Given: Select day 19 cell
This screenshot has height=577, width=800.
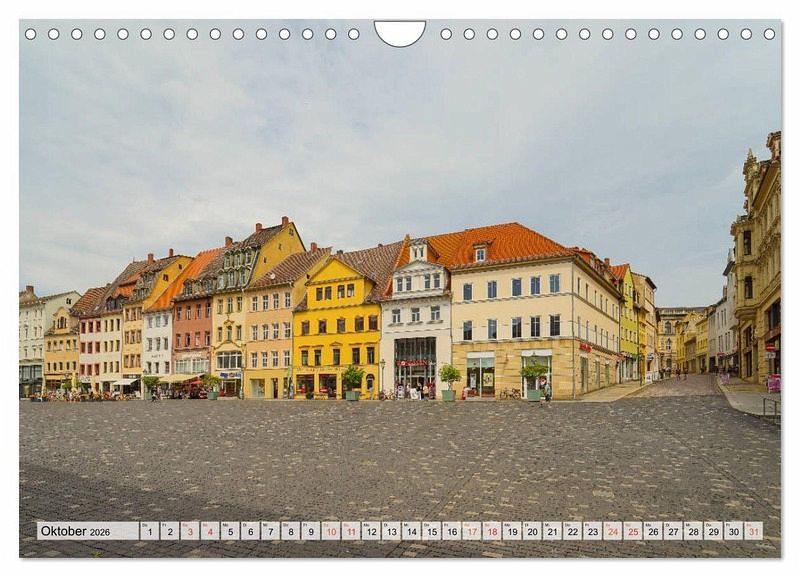Looking at the screenshot, I should pos(512,531).
